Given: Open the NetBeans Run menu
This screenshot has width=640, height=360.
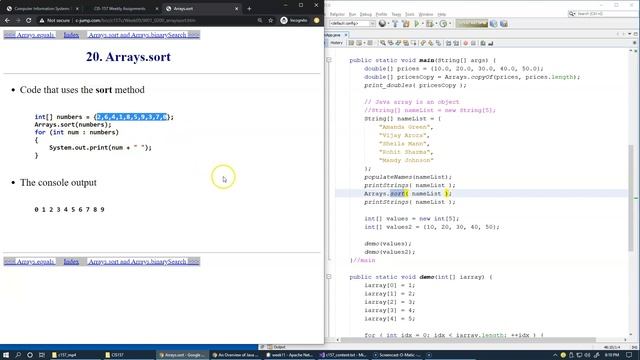Looking at the screenshot, I should [352, 14].
